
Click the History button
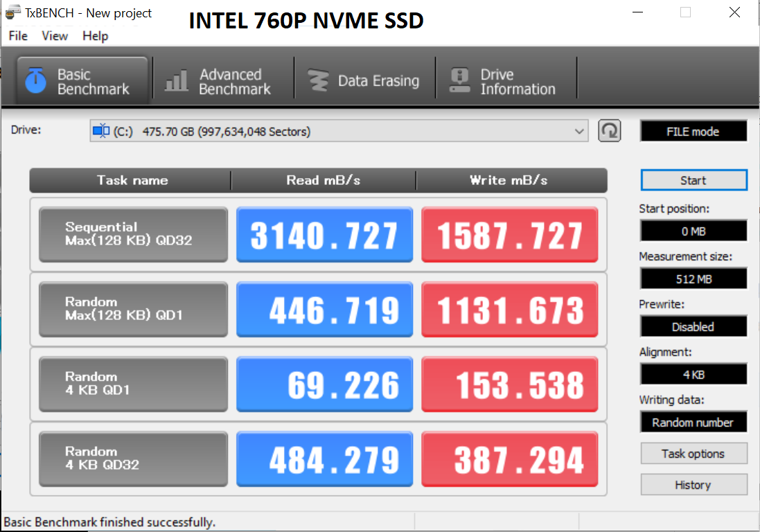tap(693, 485)
